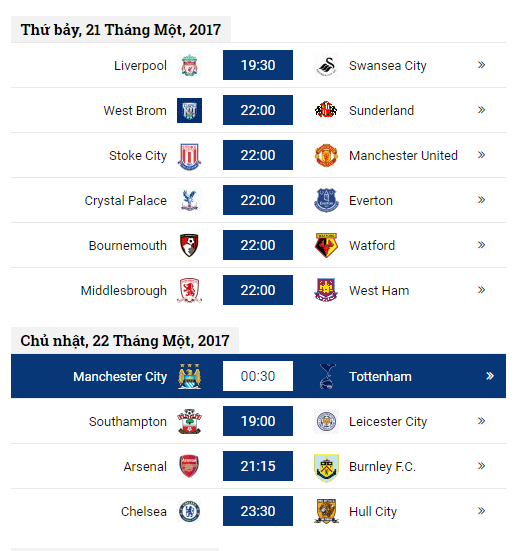Screen dimensions: 516x551
Task: Click the Everton club badge
Action: tap(326, 200)
